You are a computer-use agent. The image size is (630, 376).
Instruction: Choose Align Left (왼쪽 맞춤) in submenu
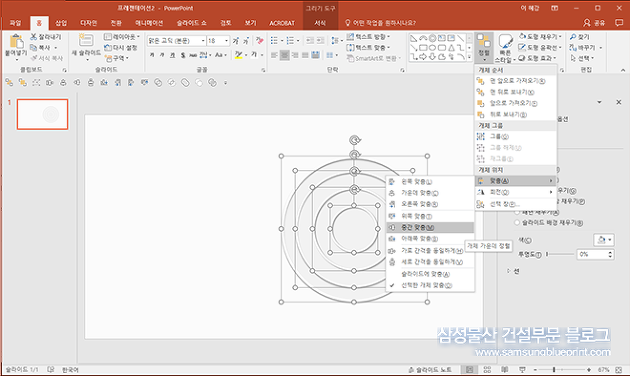[430, 182]
